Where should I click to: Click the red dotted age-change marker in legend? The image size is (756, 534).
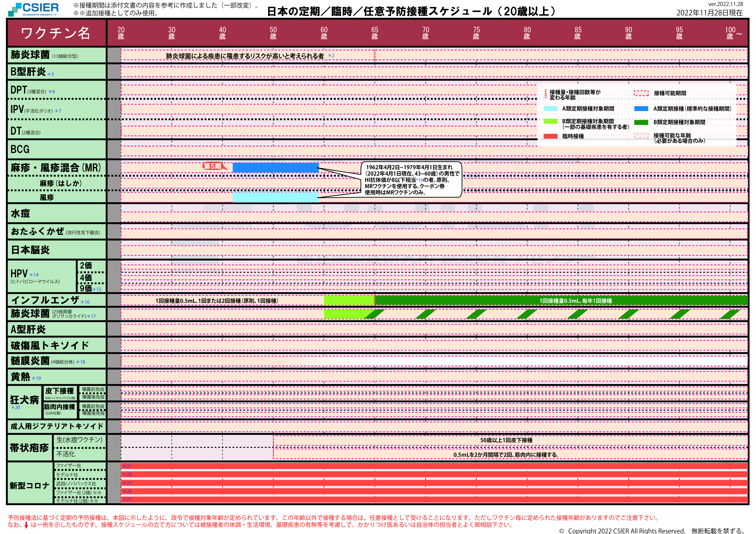pyautogui.click(x=545, y=94)
